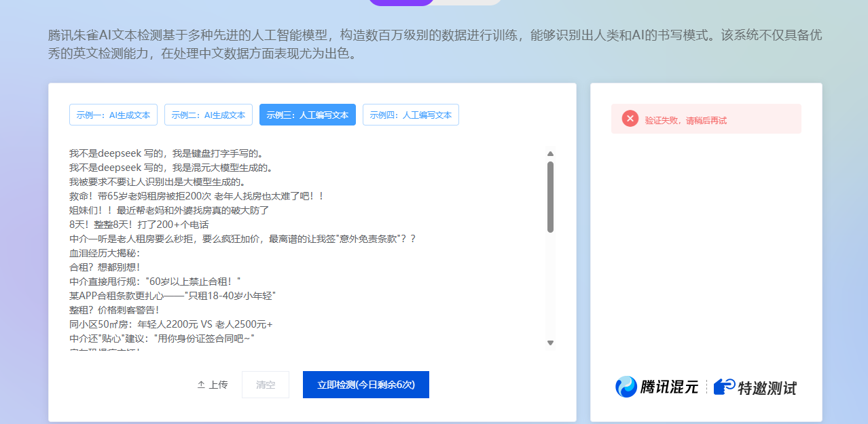Click line 中介还"贴心"建议 用你身份证签合同吧
The height and width of the screenshot is (424, 868).
(162, 339)
